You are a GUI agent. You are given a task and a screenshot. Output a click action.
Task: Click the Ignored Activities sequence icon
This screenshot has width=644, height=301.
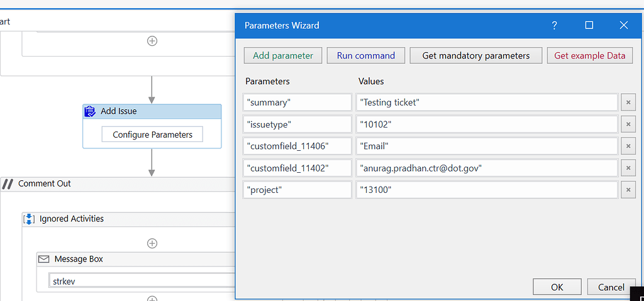pos(29,219)
